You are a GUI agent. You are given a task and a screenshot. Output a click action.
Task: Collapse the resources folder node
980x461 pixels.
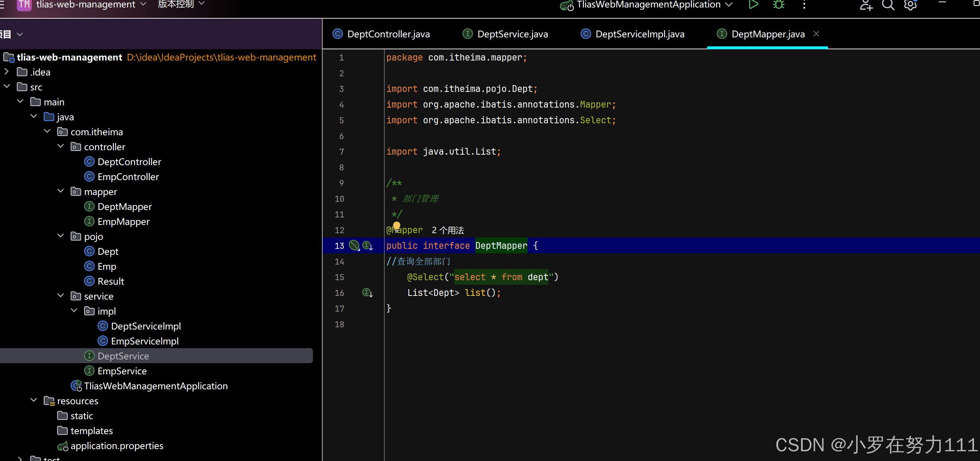pos(34,400)
